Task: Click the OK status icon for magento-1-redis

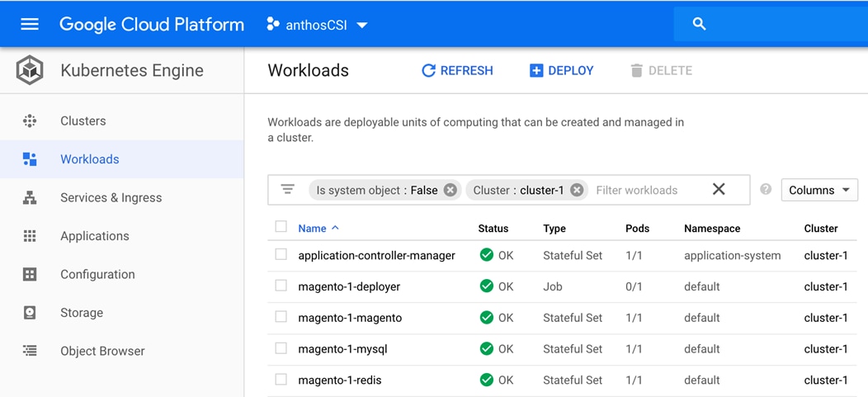Action: (487, 380)
